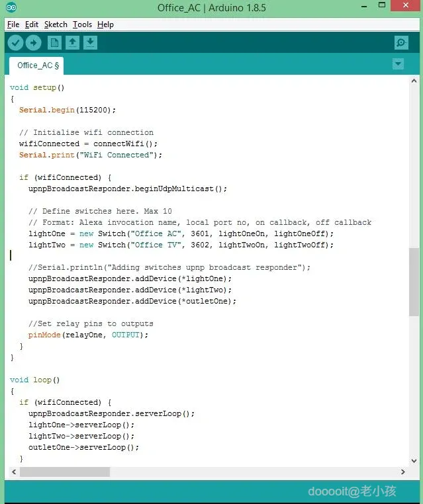
Task: Click 'if (wifiConnected) {' in setup
Action: [x=66, y=177]
